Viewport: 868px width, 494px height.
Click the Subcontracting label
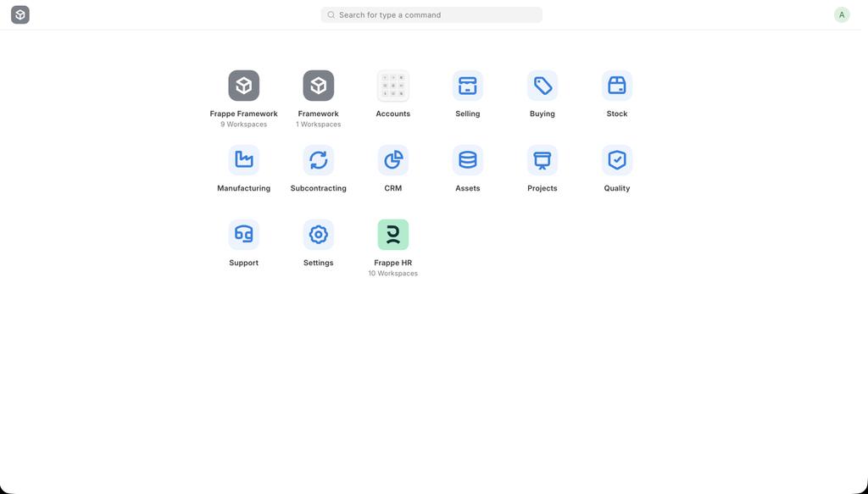tap(319, 188)
